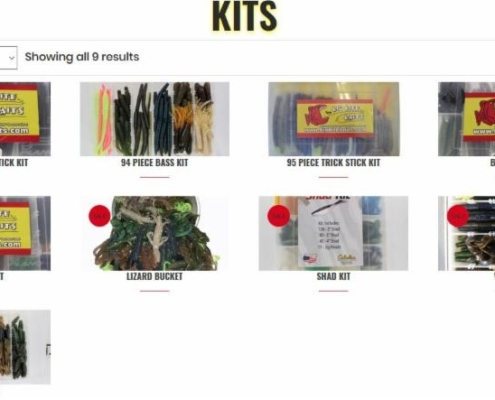Click the sale badge on far-right second-row product
Image resolution: width=495 pixels, height=400 pixels.
tap(457, 216)
